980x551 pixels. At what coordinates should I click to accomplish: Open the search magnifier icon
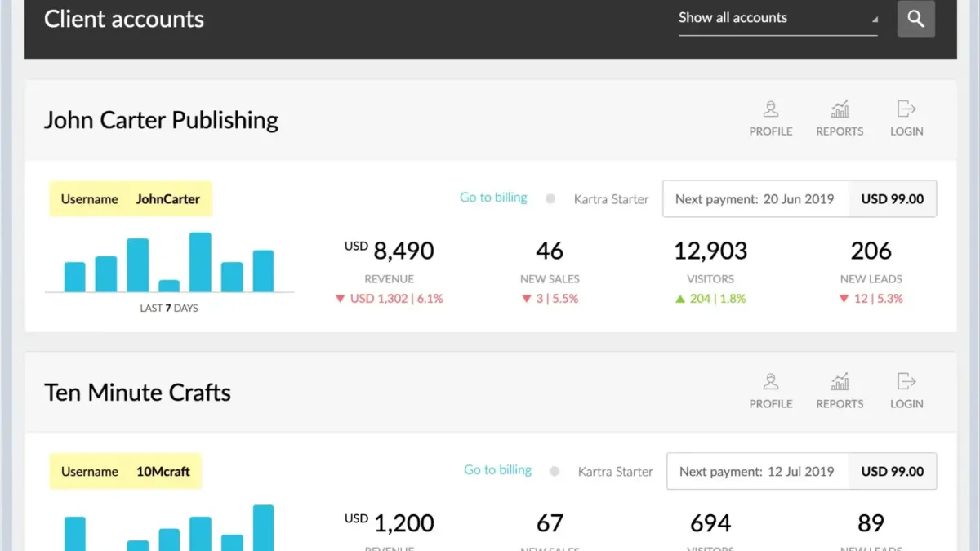915,19
